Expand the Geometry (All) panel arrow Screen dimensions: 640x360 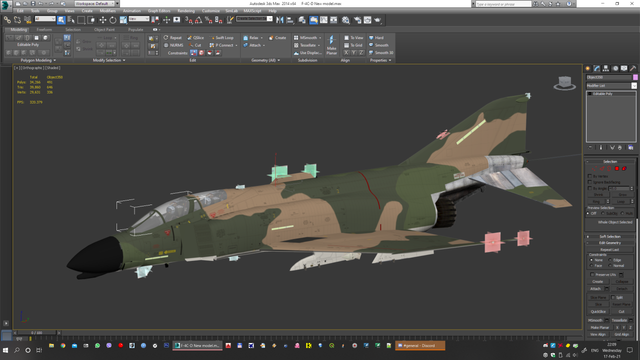coord(279,60)
